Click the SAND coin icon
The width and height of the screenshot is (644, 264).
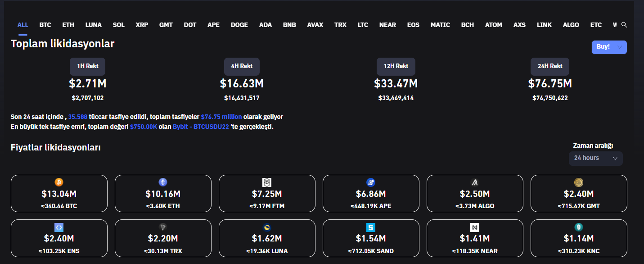(x=371, y=227)
